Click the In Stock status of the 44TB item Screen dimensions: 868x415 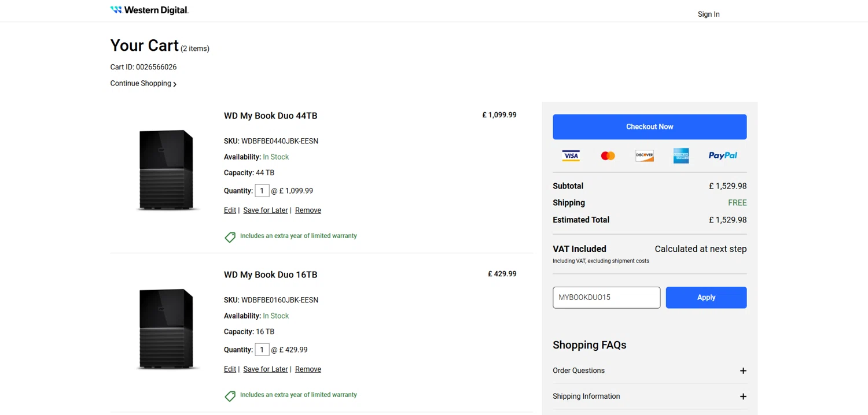pyautogui.click(x=275, y=157)
